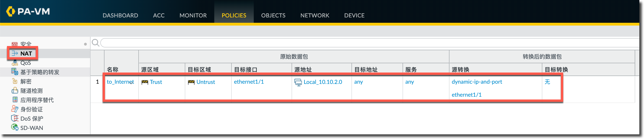Click the SD-WAN globe icon
The image size is (644, 139).
click(x=14, y=127)
